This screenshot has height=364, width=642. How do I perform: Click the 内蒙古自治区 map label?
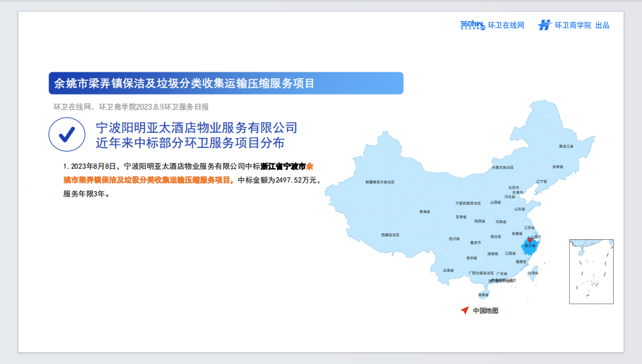click(503, 168)
